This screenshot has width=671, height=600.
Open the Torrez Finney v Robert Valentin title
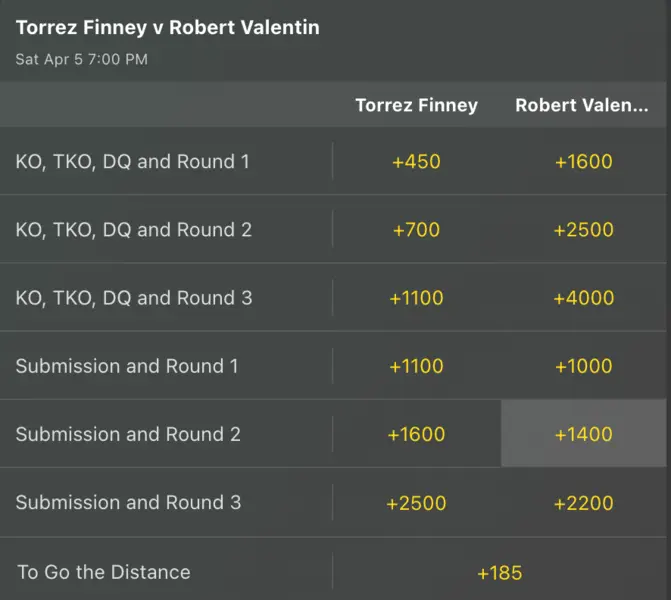pos(167,28)
